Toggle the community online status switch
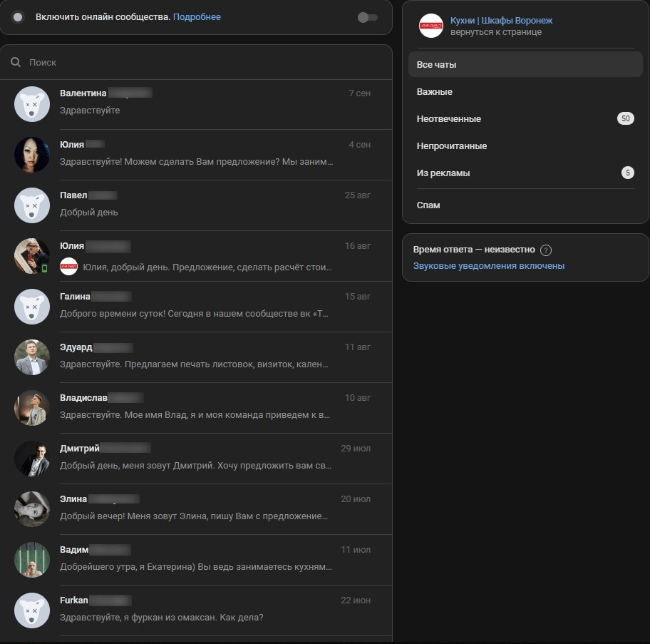The width and height of the screenshot is (650, 644). point(367,17)
